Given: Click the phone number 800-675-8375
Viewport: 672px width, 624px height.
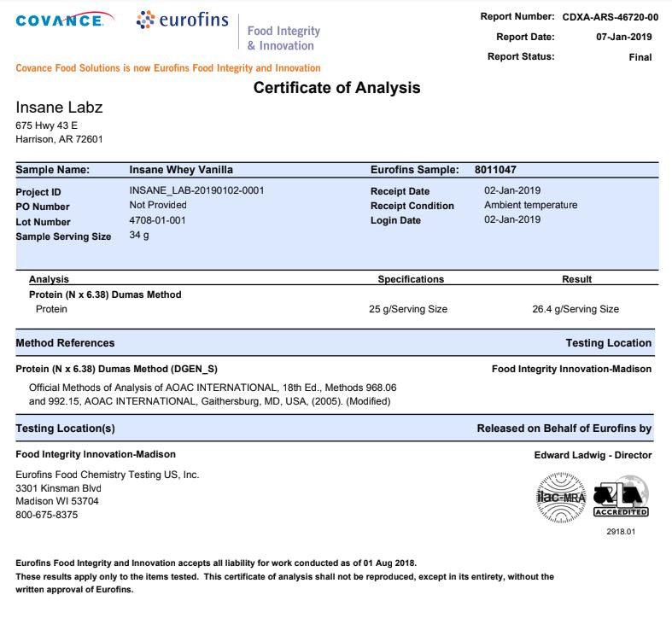Looking at the screenshot, I should point(47,515).
